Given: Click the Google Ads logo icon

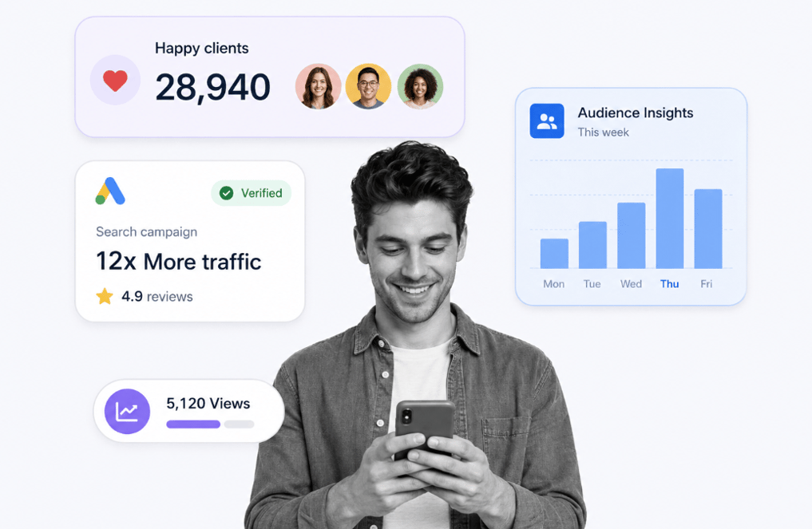Looking at the screenshot, I should (x=110, y=191).
